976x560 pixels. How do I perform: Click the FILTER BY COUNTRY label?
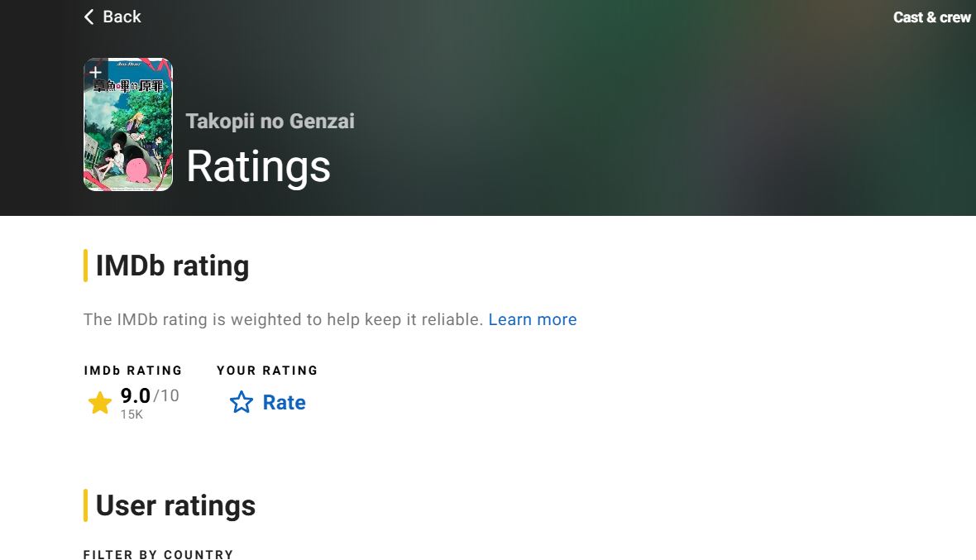159,554
